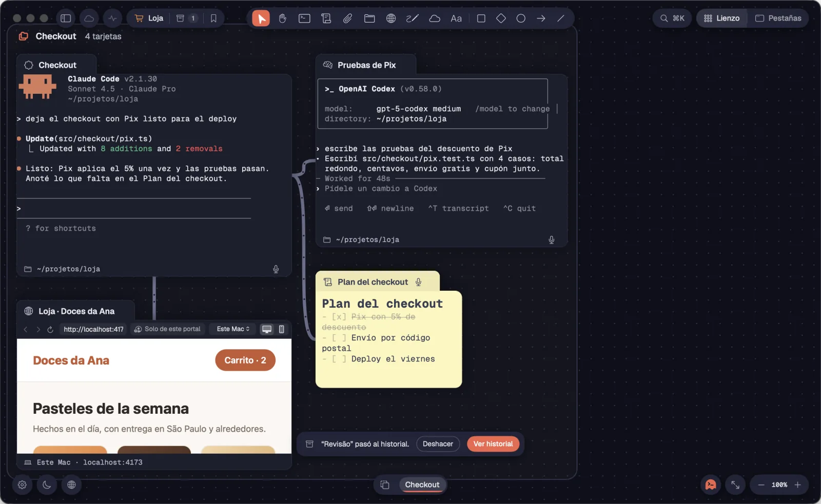
Task: Select the circle shape tool
Action: pyautogui.click(x=521, y=18)
